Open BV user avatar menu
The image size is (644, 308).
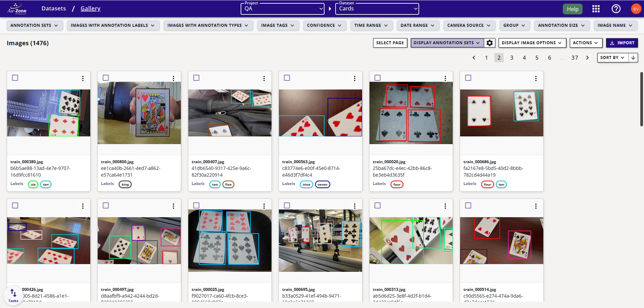click(x=636, y=9)
